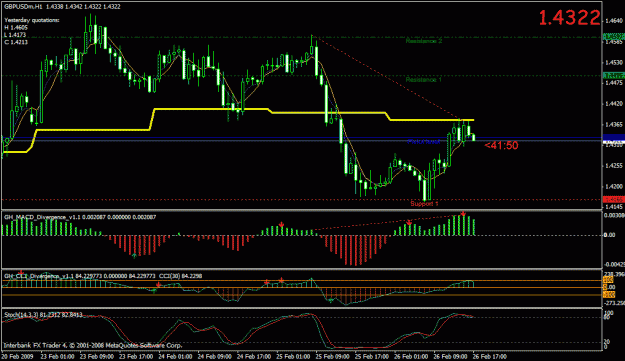The image size is (625, 361).
Task: Click the green Resistance 1 price tag on axis
Action: 613,76
